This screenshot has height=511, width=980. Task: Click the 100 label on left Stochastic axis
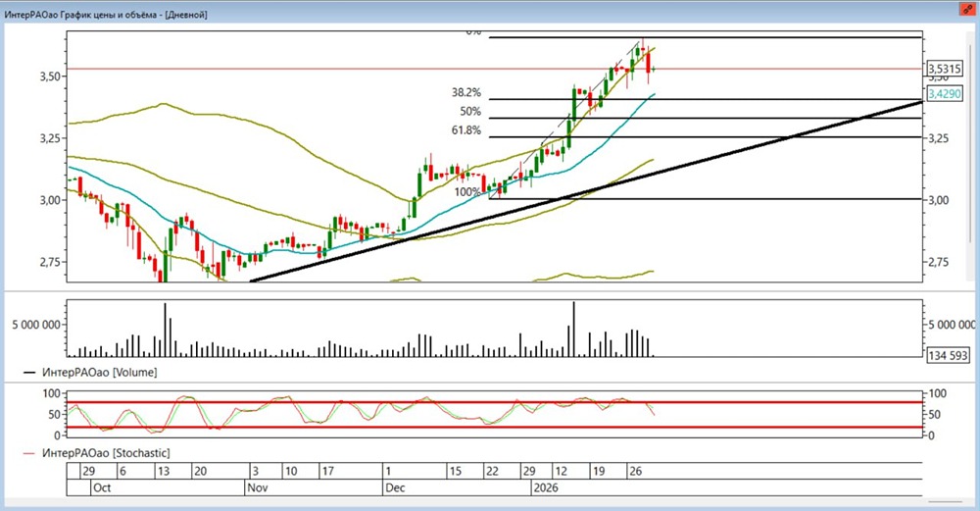click(53, 393)
